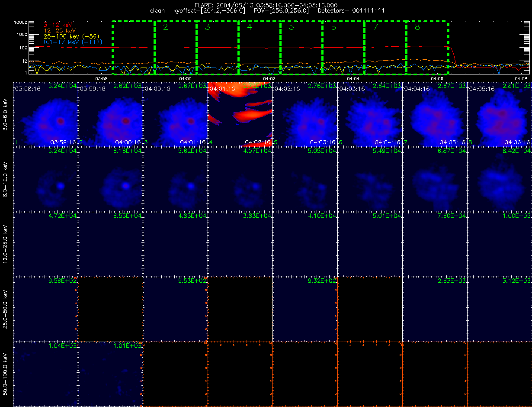Open the 6.0-12.0 keV image labeled 6.87E+04
The image size is (532, 407).
coord(435,179)
